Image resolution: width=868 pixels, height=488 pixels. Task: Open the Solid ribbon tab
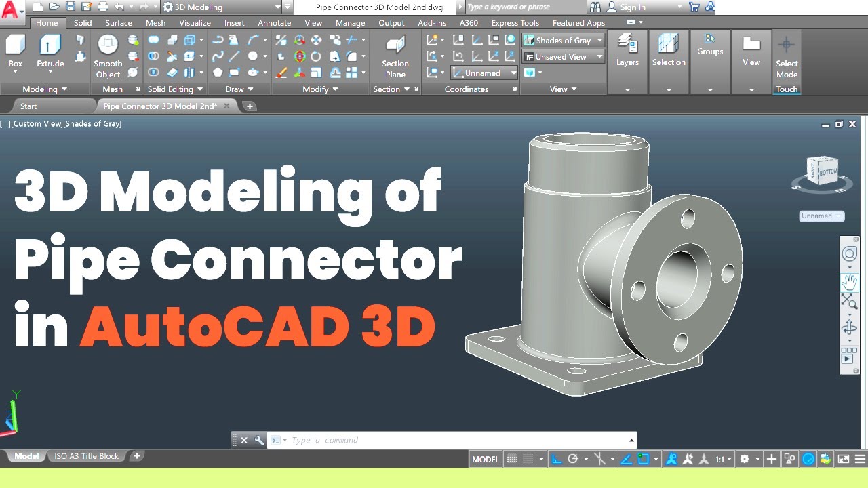point(83,23)
